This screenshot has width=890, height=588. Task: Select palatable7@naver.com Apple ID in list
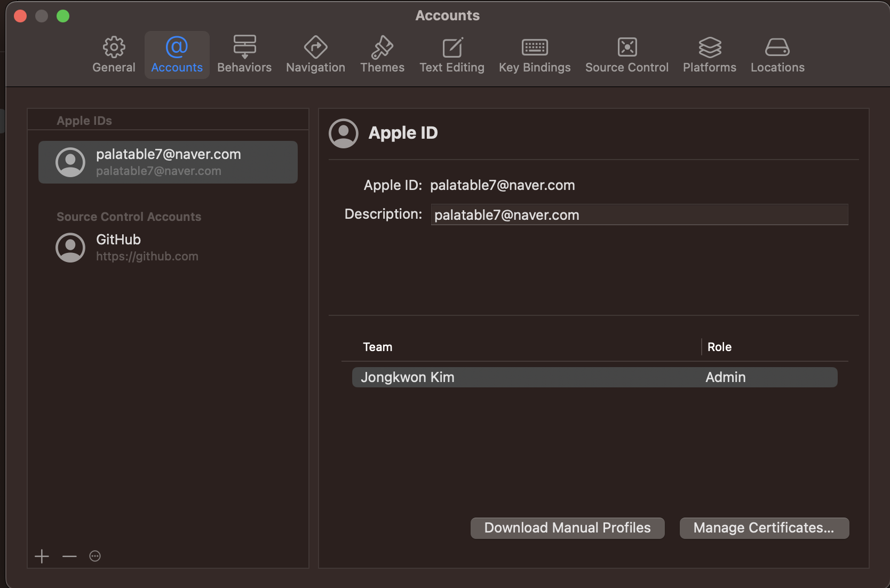pos(168,162)
